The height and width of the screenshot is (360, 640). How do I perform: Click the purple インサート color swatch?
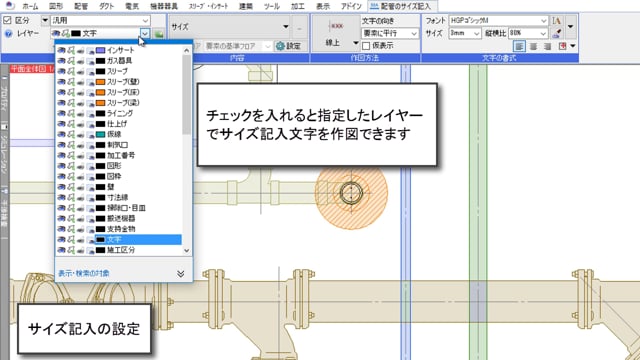pos(100,50)
